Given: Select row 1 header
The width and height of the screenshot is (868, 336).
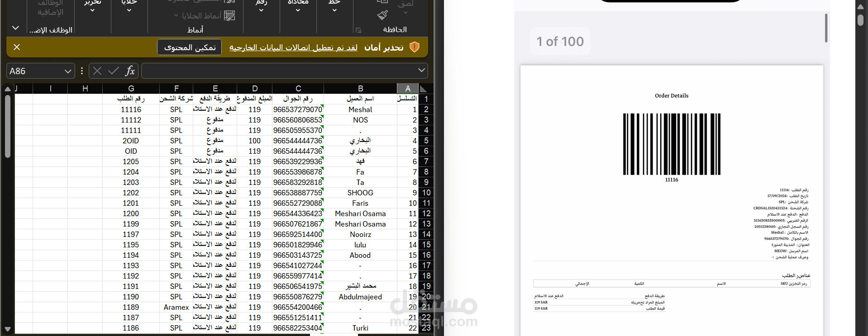Looking at the screenshot, I should tap(426, 99).
